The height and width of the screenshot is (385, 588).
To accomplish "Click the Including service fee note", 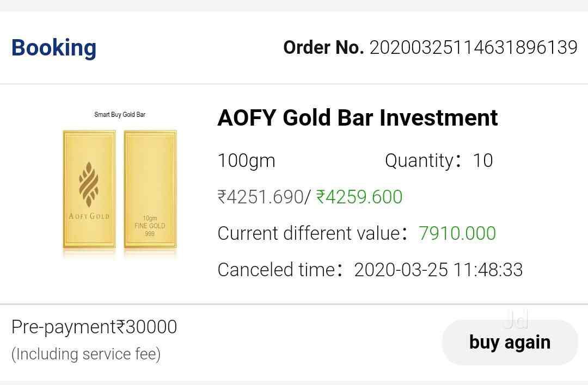I will (86, 354).
